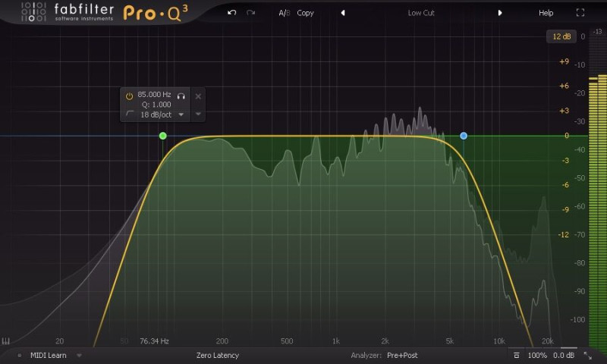Select the blue high cut band node

coord(464,136)
